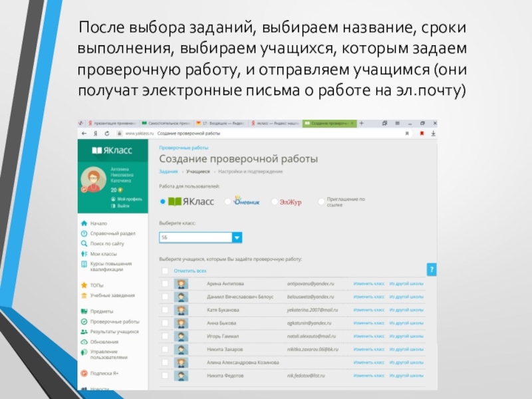The width and height of the screenshot is (532, 399).
Task: Switch to the Входящие Яндекс mail tab
Action: click(x=221, y=123)
